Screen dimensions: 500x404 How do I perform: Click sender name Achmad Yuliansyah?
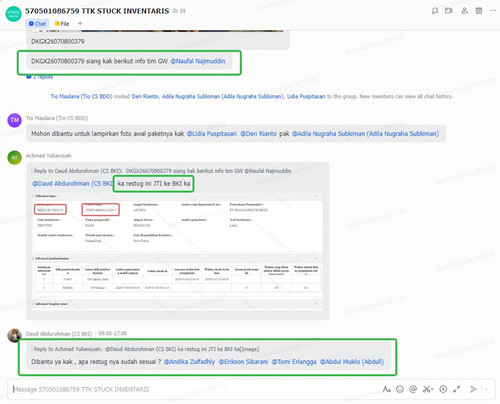pos(48,156)
